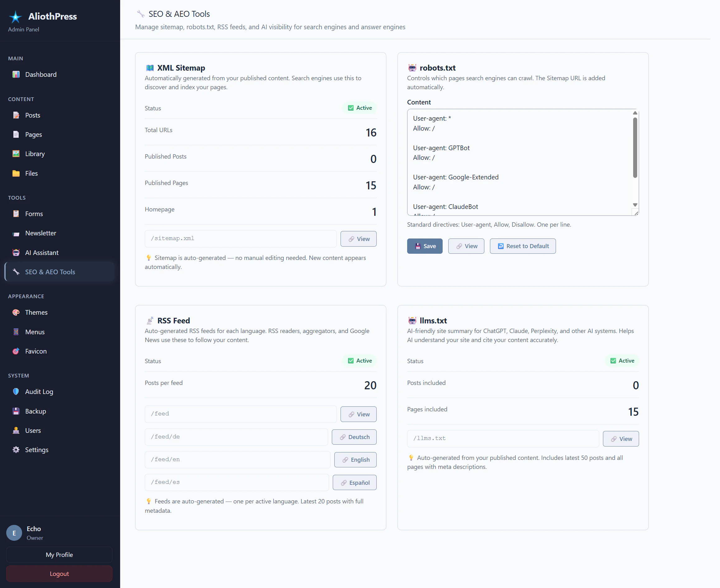Open the Settings gear icon
Screen dimensions: 720x588
point(16,450)
